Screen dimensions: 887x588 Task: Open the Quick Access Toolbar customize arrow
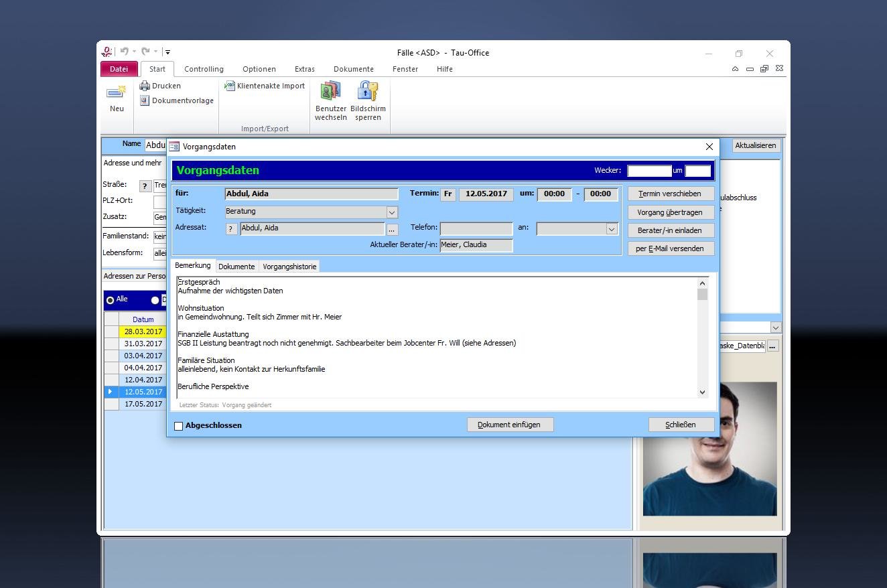[167, 52]
